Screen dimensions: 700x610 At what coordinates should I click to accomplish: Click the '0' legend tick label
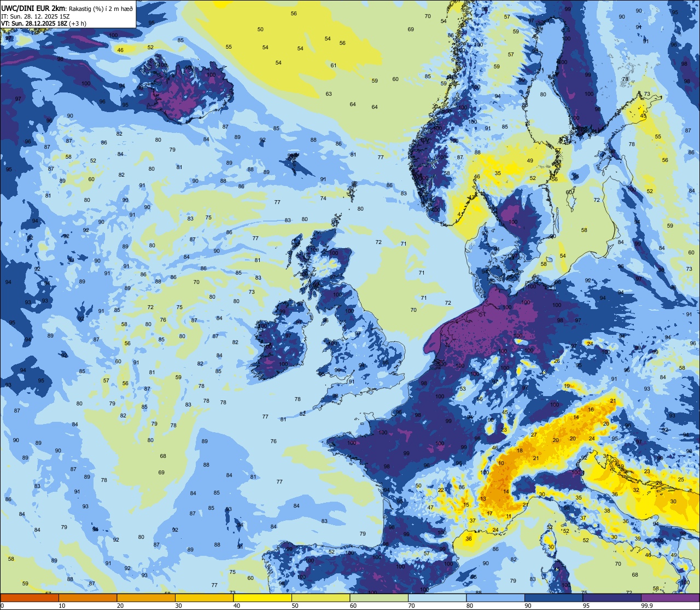pos(3,606)
